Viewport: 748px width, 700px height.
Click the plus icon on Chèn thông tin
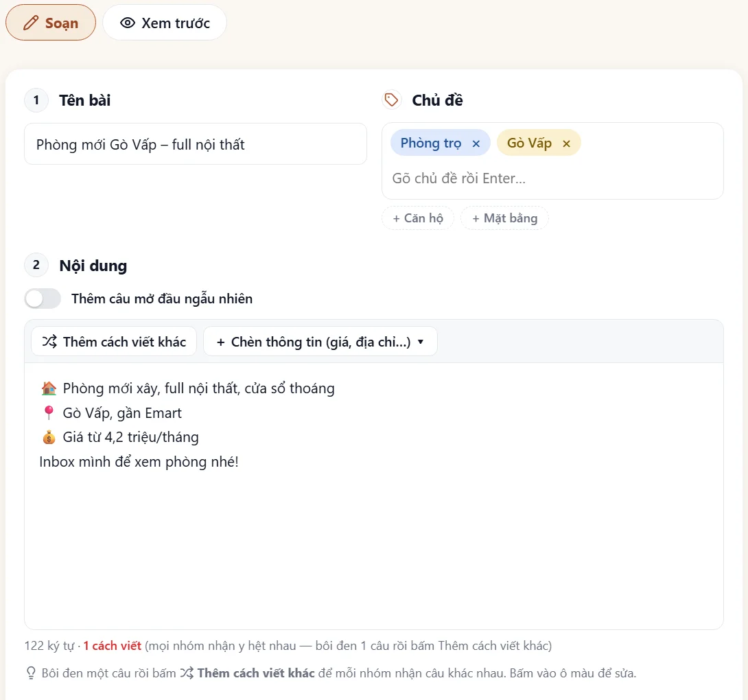(x=220, y=342)
